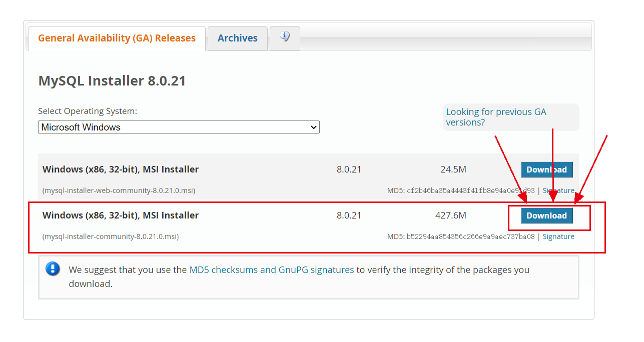The image size is (644, 342).
Task: Open Signature link for mysql-installer-community-8.0.21.0.msi
Action: pyautogui.click(x=558, y=236)
